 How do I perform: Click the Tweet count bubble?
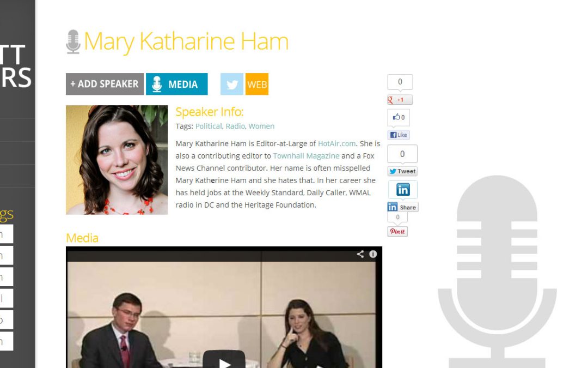(402, 154)
